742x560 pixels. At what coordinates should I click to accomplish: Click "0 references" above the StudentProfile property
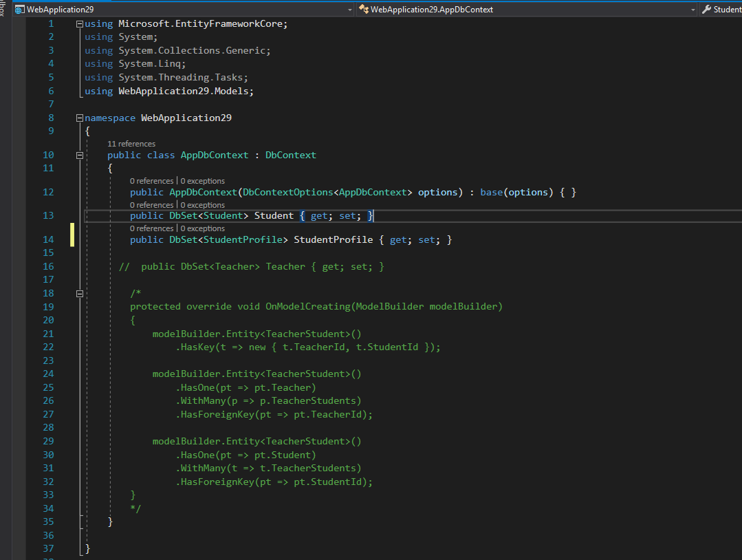tap(151, 228)
